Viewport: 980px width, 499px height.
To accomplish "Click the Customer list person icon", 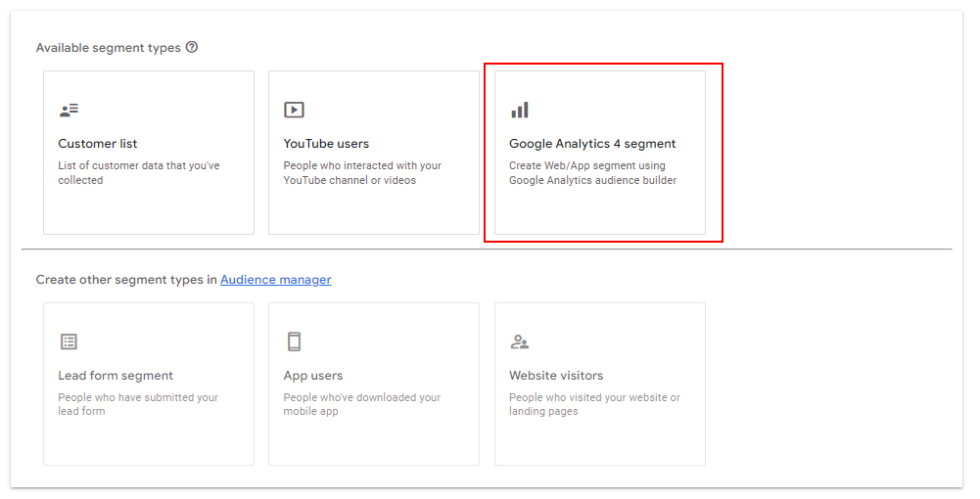I will pyautogui.click(x=69, y=111).
